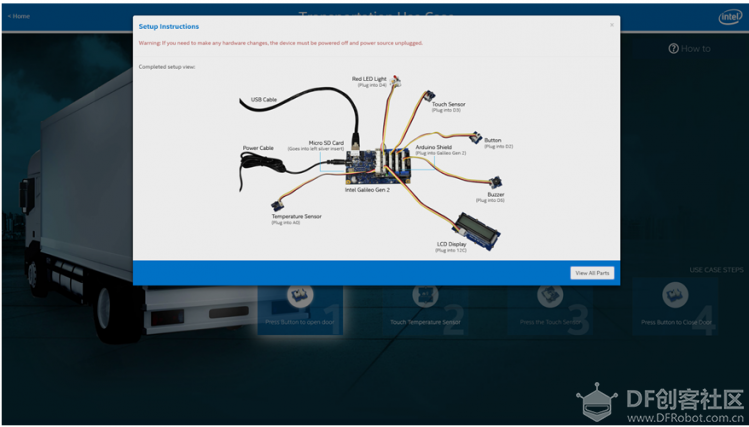
Task: Click the Button module image
Action: [475, 138]
